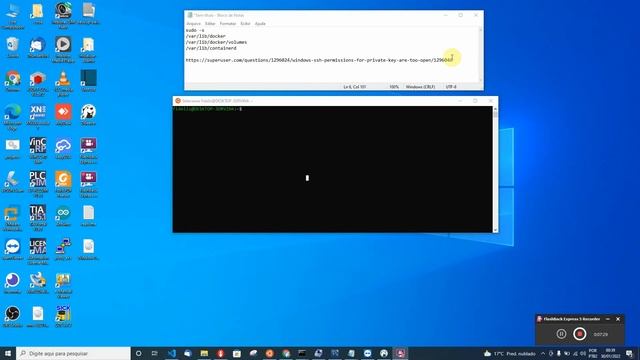Open the Recycle Bin desktop icon
The height and width of the screenshot is (360, 640).
click(x=13, y=47)
